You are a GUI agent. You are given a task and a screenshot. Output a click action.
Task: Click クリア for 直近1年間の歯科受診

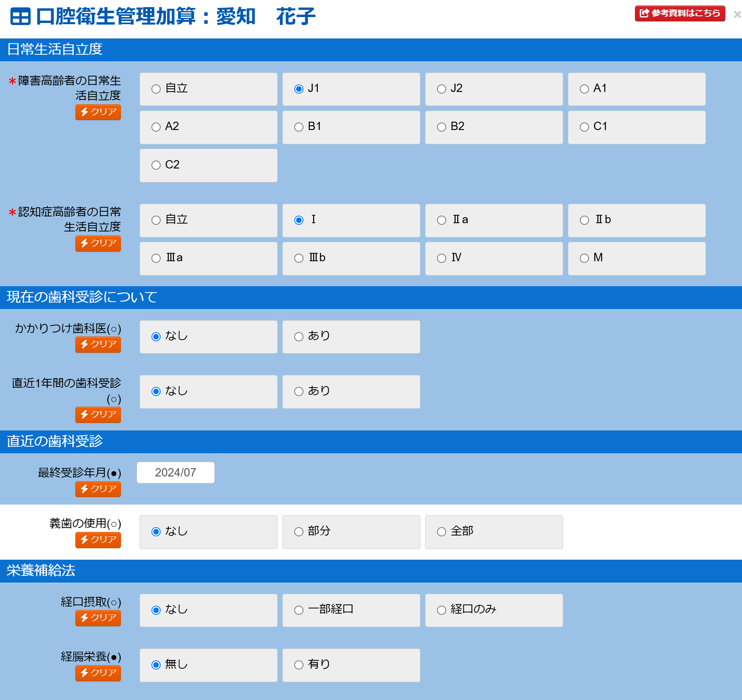point(98,415)
